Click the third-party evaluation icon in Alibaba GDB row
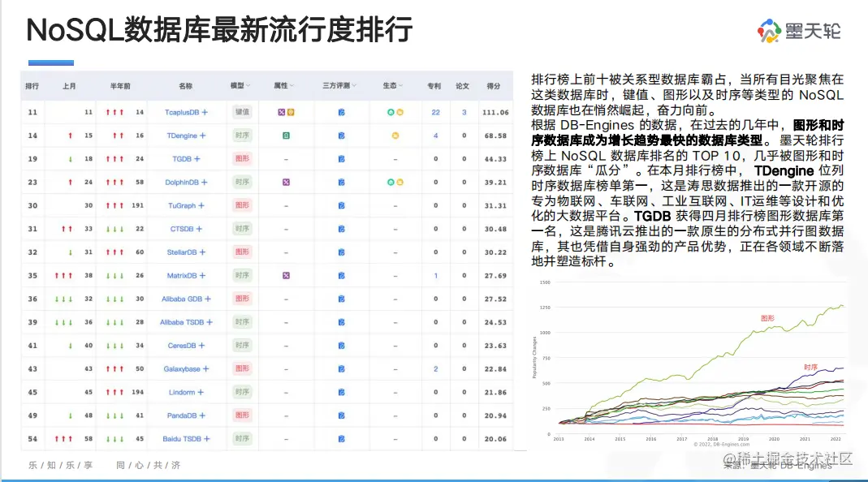The width and height of the screenshot is (868, 482). (x=342, y=299)
